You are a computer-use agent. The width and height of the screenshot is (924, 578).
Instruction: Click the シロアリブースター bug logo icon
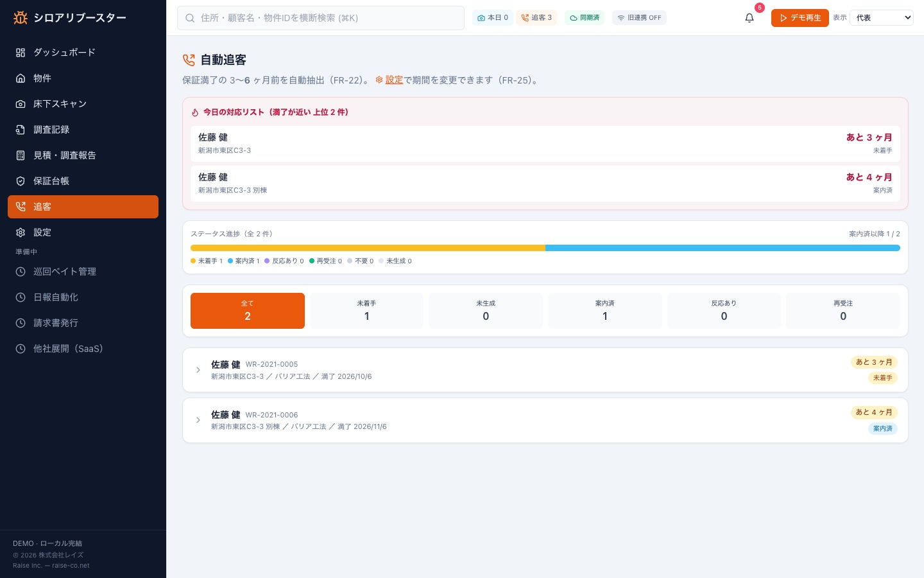tap(21, 18)
